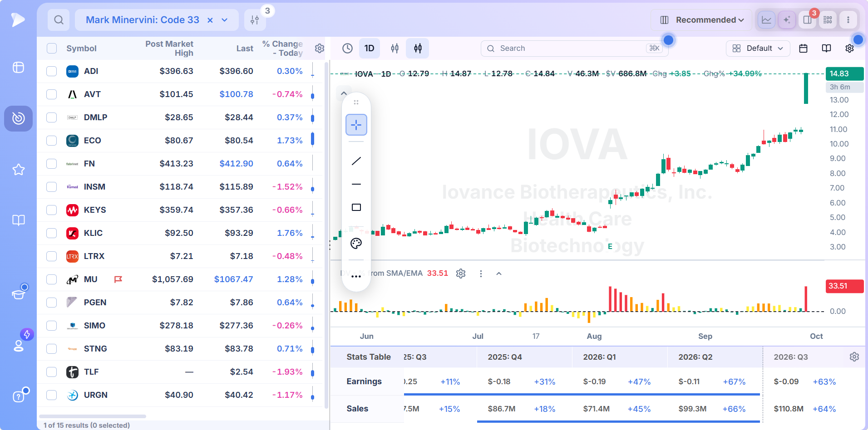
Task: Open indicator three-dot options menu
Action: pos(481,274)
